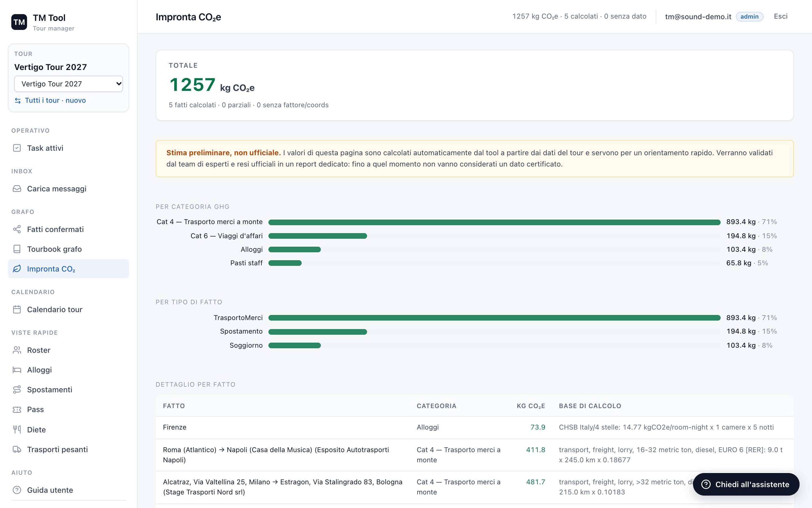
Task: Click the swap arrows icon near Tutti i tour
Action: (18, 100)
